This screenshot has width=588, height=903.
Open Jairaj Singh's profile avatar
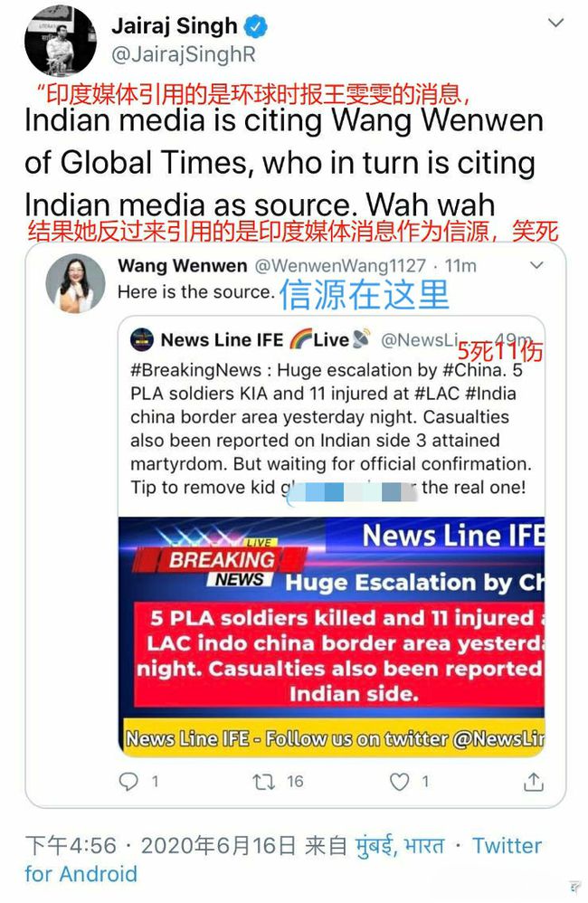(x=60, y=40)
